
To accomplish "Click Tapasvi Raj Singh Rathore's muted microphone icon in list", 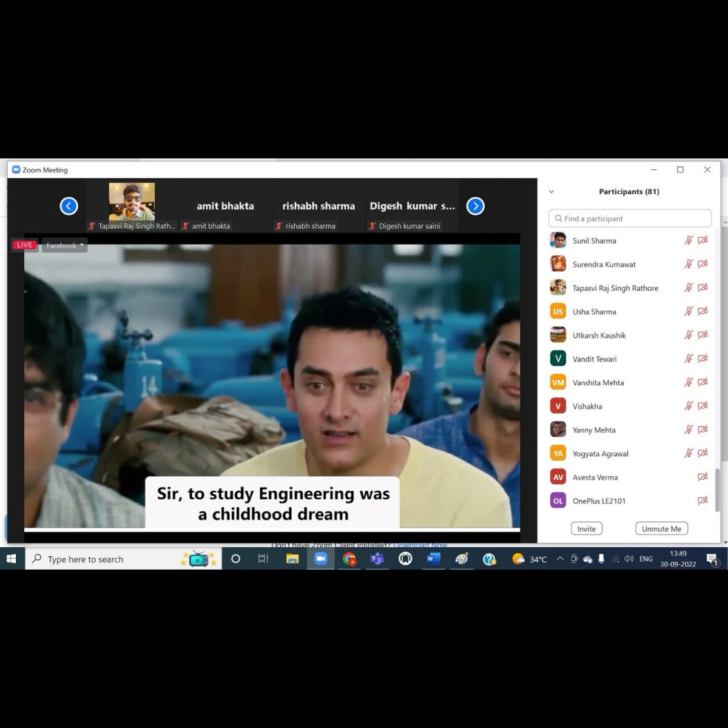I will [x=689, y=288].
